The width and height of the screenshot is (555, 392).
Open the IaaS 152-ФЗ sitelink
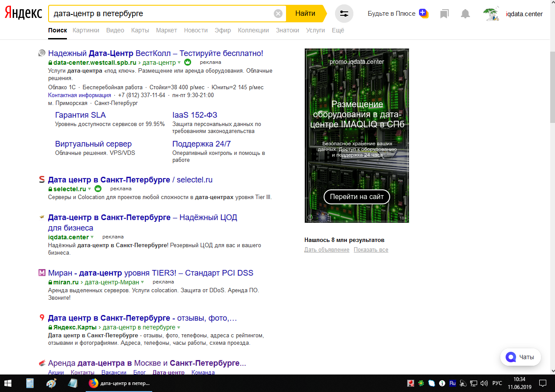pyautogui.click(x=195, y=115)
